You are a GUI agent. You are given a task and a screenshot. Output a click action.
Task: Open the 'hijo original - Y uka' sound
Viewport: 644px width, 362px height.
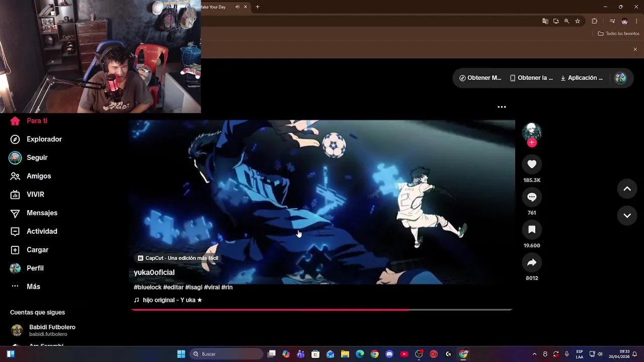click(x=168, y=300)
